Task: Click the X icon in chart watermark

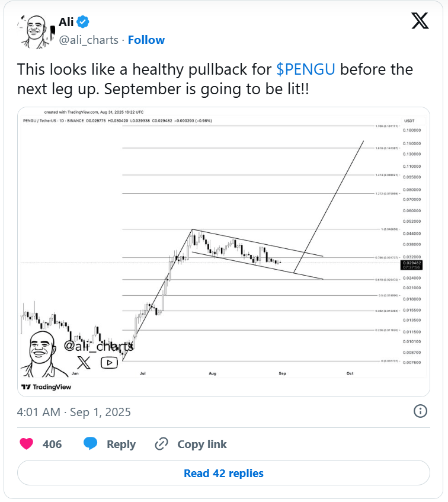Action: (x=84, y=363)
